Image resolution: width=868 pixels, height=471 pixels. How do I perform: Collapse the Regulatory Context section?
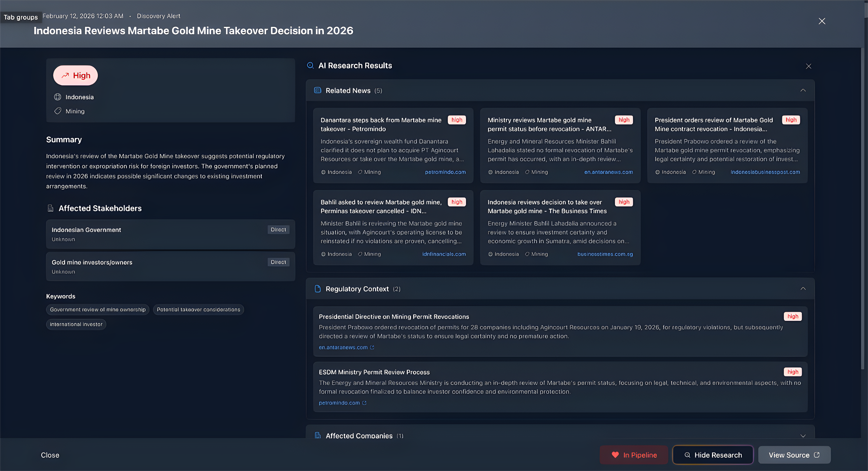click(803, 289)
